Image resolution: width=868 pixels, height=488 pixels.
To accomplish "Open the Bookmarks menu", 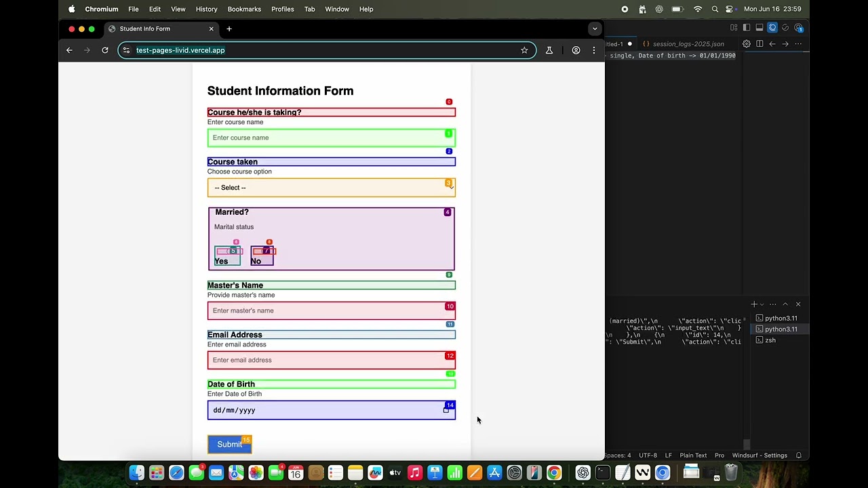I will tap(244, 9).
